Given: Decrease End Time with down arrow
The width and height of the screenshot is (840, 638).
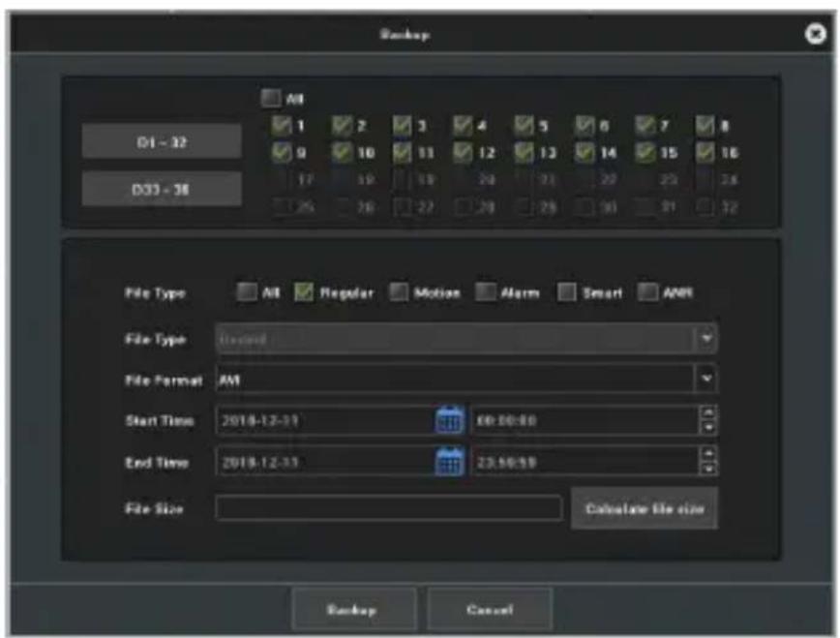Looking at the screenshot, I should click(x=708, y=469).
